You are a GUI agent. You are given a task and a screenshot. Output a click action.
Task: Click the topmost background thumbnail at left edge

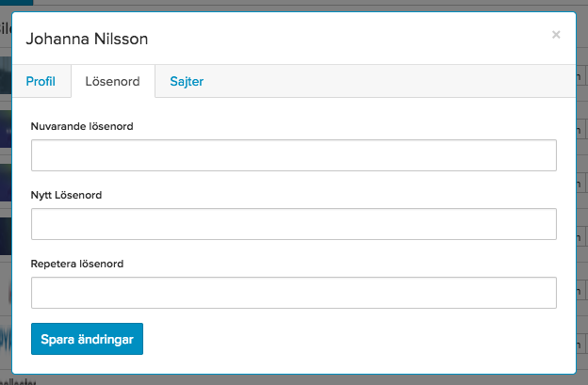(6, 75)
